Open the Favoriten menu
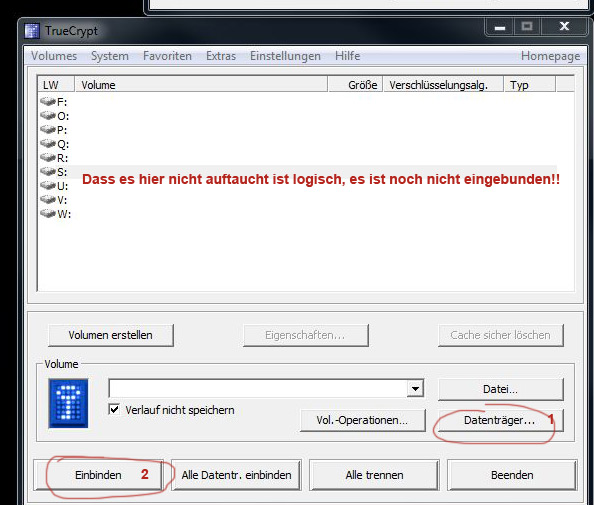 click(167, 56)
